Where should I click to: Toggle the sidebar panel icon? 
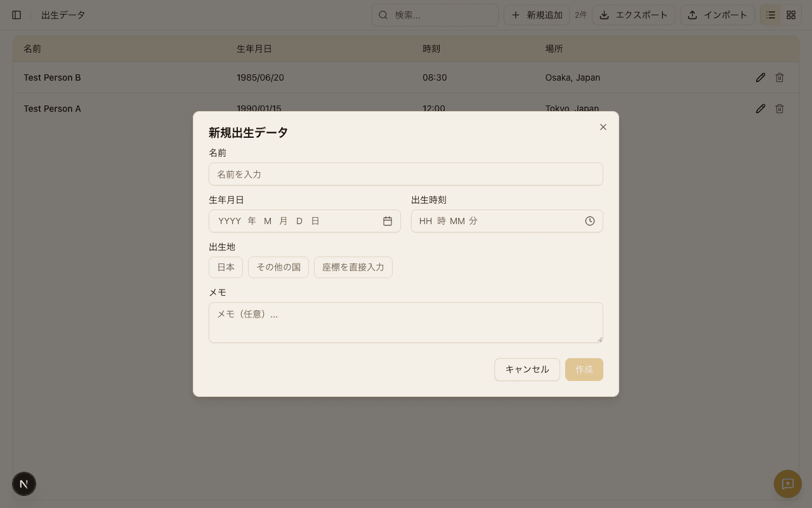point(16,15)
